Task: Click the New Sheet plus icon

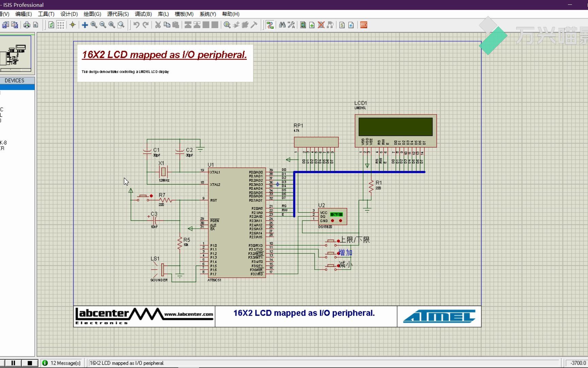Action: (312, 25)
